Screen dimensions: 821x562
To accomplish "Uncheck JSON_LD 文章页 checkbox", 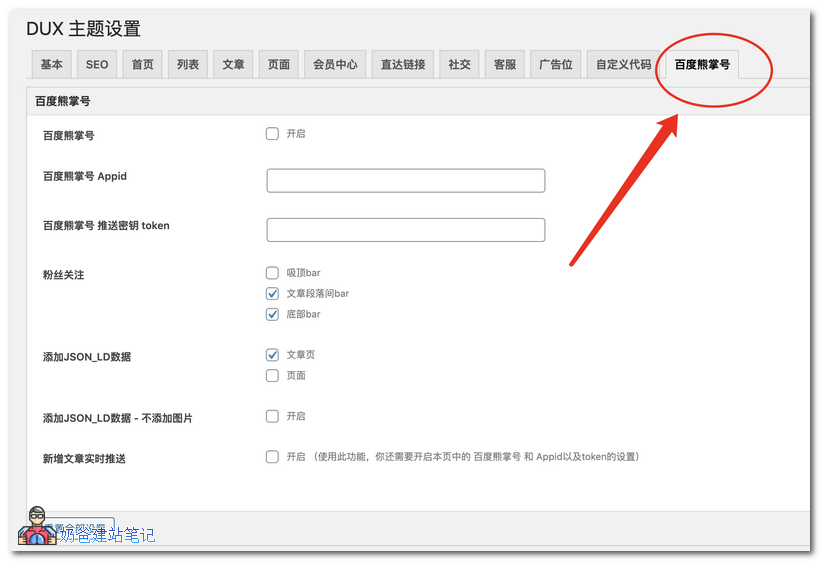I will (272, 355).
